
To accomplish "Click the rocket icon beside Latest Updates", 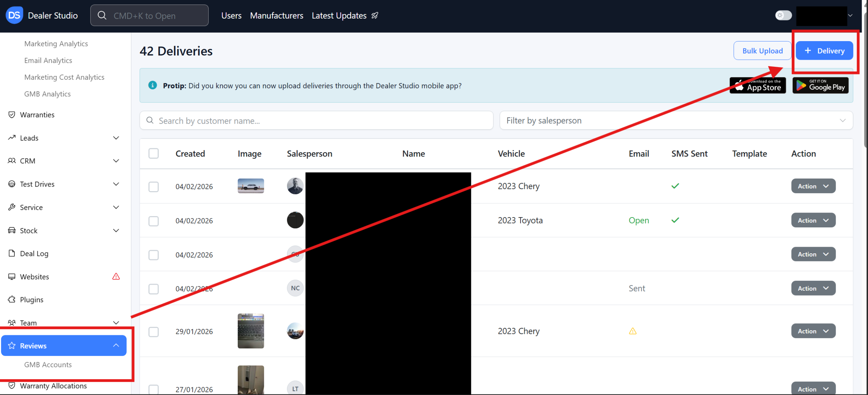I will pos(375,15).
